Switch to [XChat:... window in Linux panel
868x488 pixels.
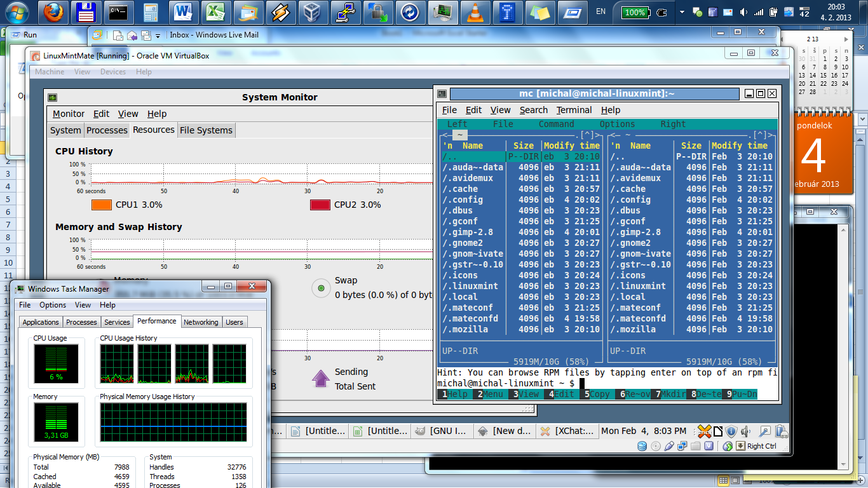pos(566,431)
